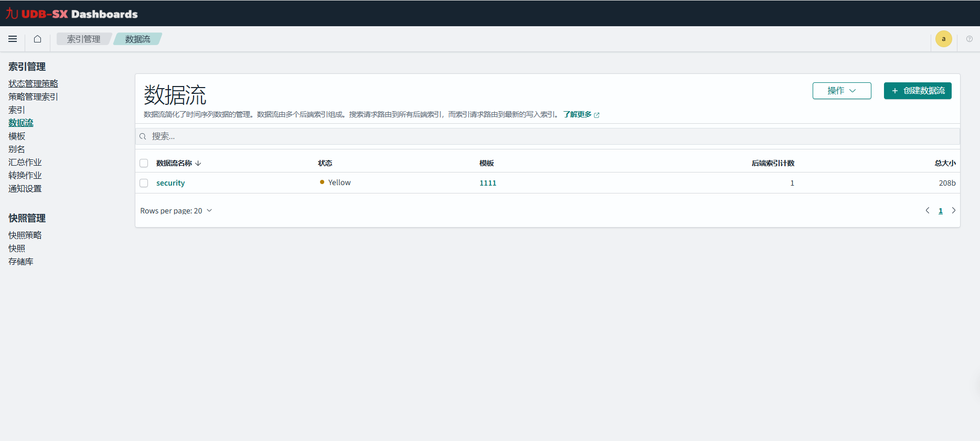Open the 了解更多 documentation link
The height and width of the screenshot is (441, 980).
pos(578,114)
